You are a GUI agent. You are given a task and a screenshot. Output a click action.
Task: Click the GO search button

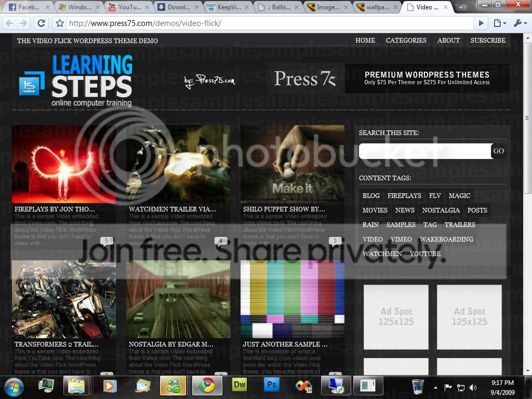pyautogui.click(x=498, y=151)
